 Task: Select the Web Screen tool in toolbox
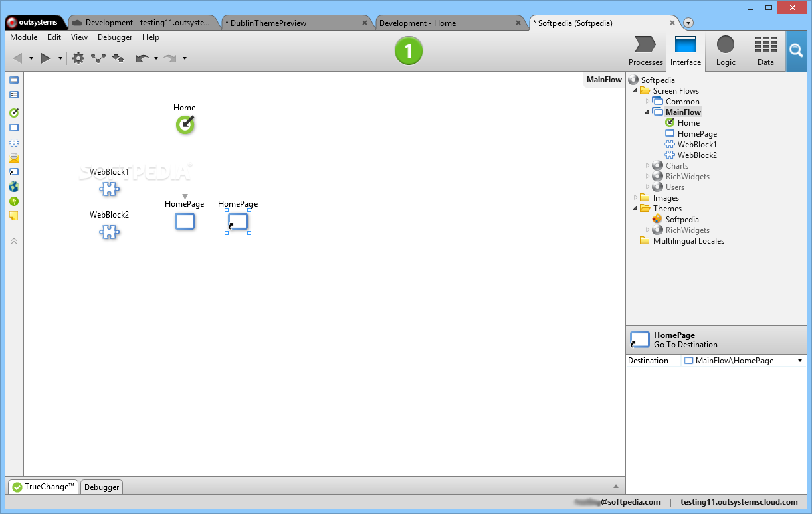click(x=14, y=127)
